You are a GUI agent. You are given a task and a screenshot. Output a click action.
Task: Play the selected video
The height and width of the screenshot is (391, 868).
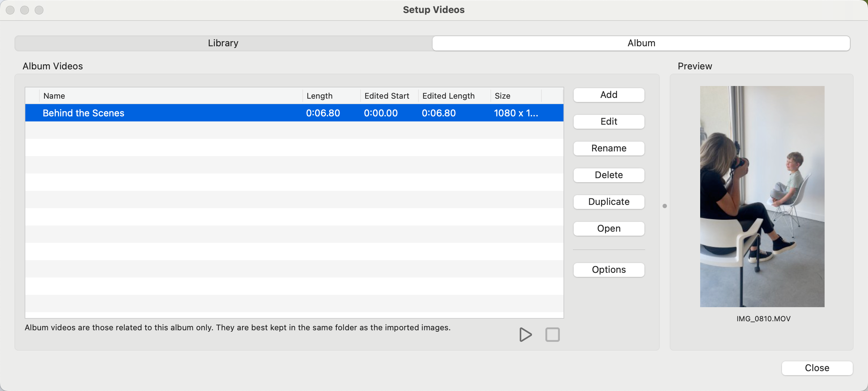click(x=525, y=335)
